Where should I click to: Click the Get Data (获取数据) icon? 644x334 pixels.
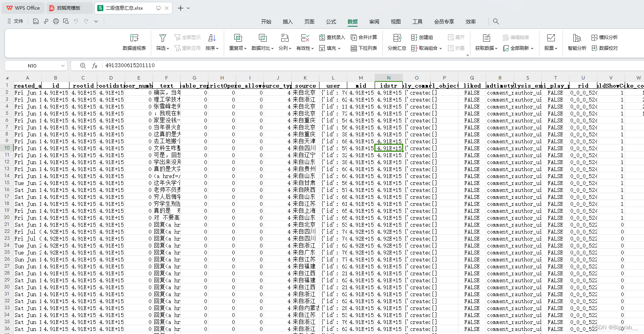pyautogui.click(x=487, y=38)
